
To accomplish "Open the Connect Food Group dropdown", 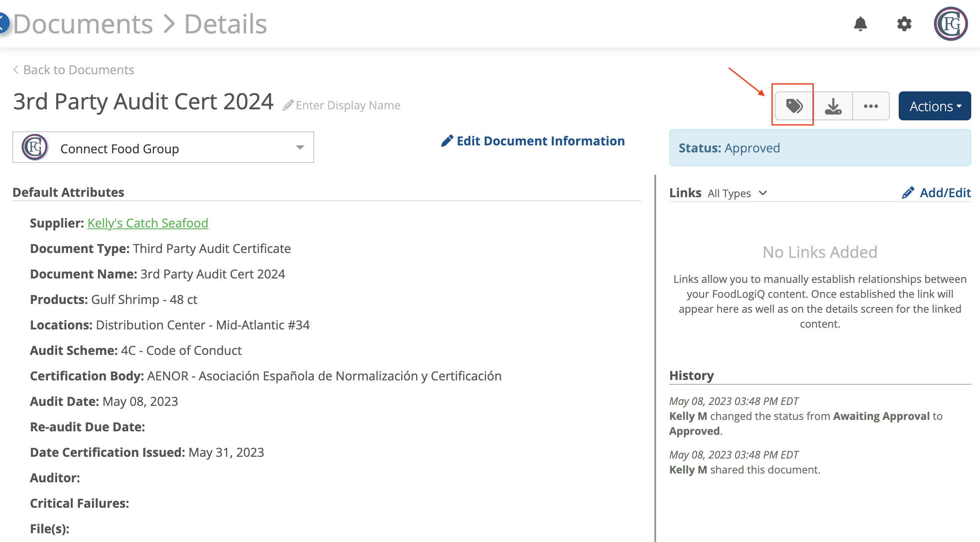I will [163, 147].
